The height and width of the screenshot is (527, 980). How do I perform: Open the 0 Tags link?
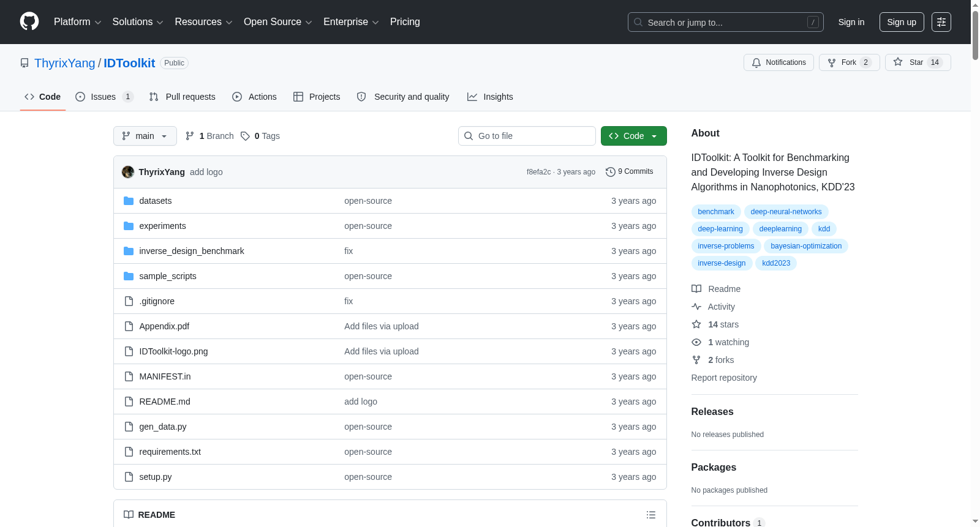click(260, 136)
